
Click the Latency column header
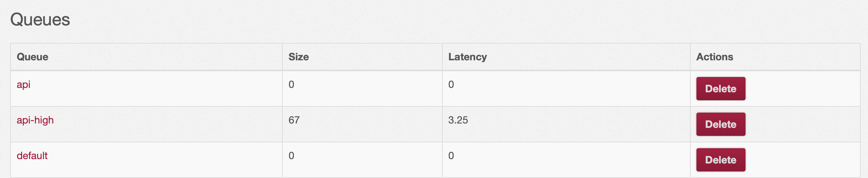pyautogui.click(x=467, y=57)
